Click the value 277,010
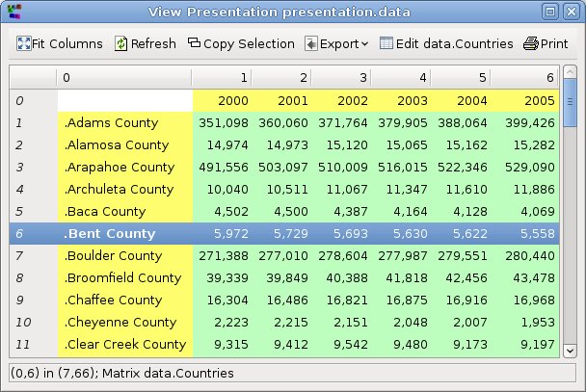This screenshot has width=586, height=392. click(283, 256)
